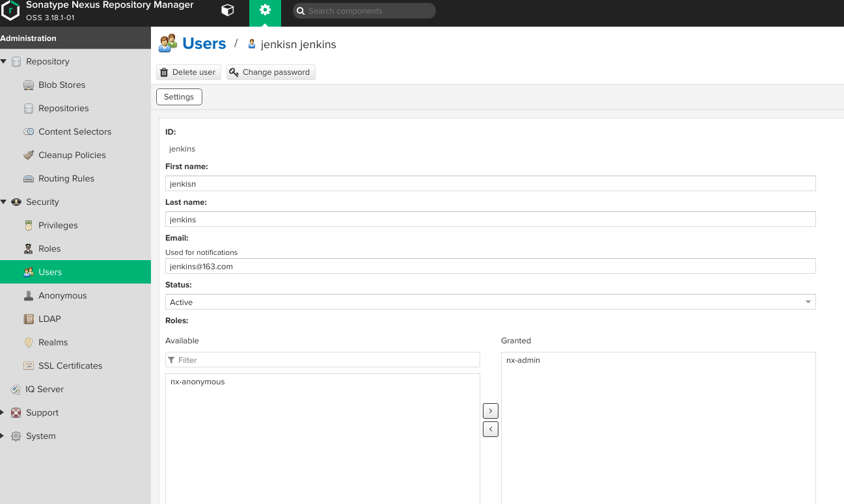Image resolution: width=844 pixels, height=504 pixels.
Task: Remove granted role with left arrow
Action: tap(491, 429)
